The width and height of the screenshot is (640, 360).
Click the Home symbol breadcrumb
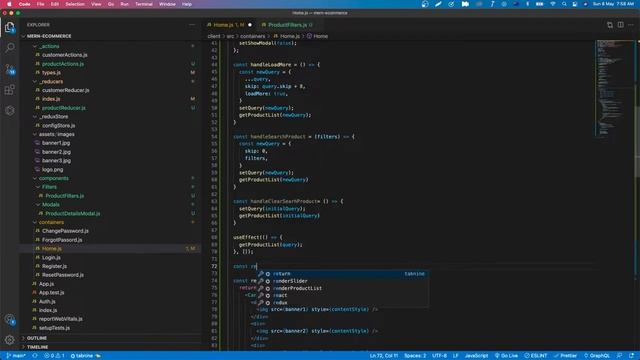(317, 36)
